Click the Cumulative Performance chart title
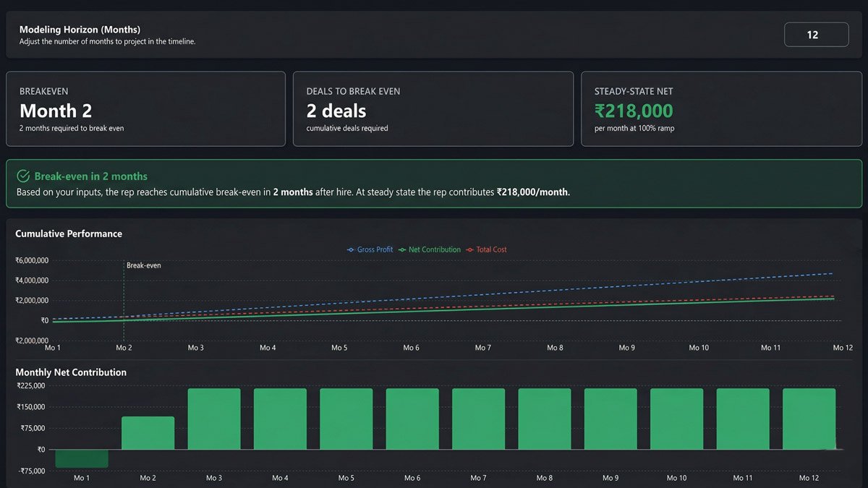 [69, 234]
